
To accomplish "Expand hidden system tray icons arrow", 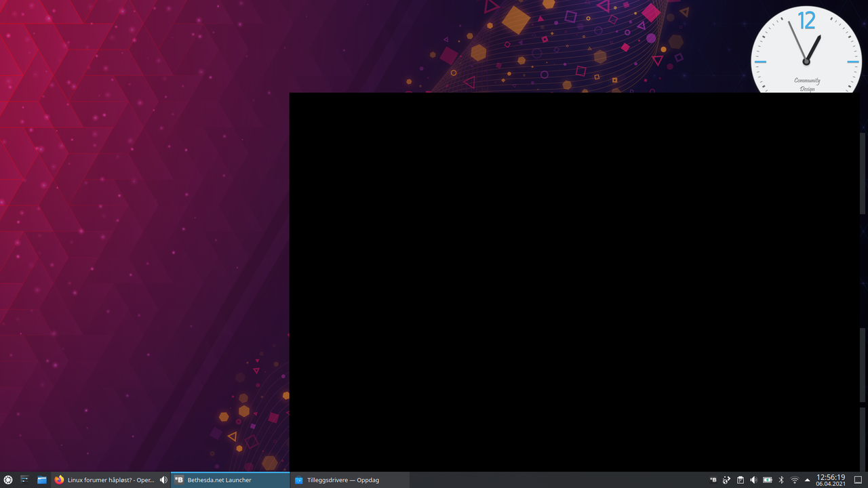I will [x=807, y=480].
